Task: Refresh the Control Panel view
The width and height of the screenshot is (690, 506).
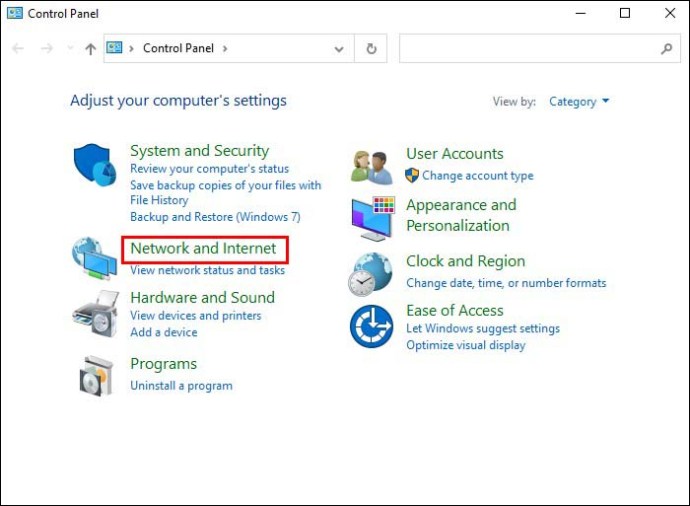Action: click(x=372, y=48)
